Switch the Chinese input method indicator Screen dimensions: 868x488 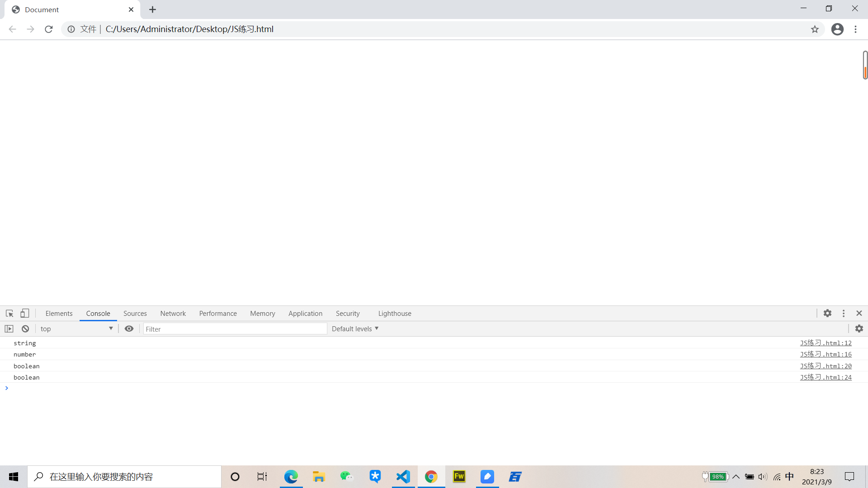click(789, 477)
